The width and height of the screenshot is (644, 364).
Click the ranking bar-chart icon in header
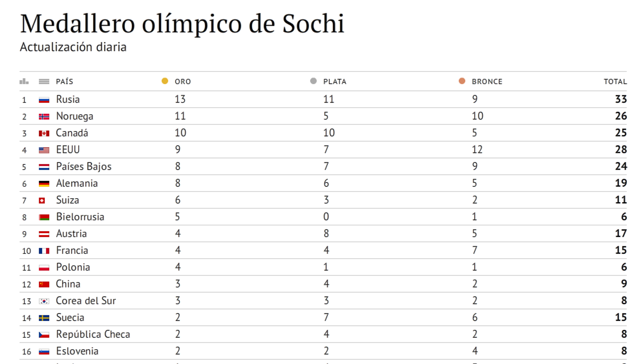pos(24,81)
